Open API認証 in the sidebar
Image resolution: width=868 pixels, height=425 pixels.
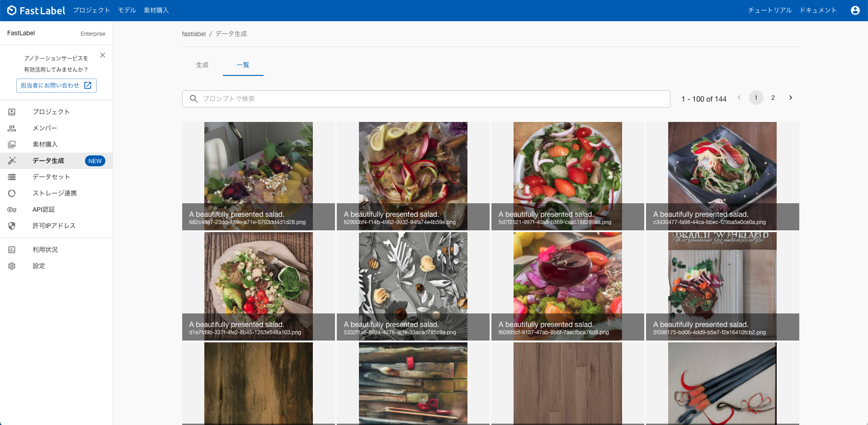point(57,210)
